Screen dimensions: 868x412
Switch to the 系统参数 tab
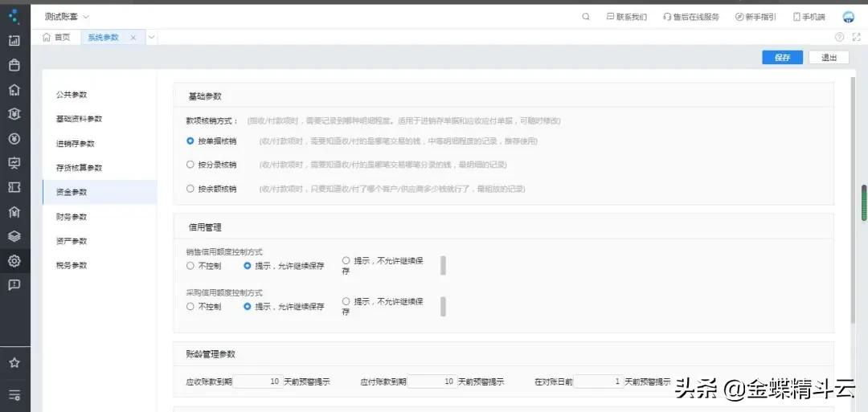(x=104, y=37)
